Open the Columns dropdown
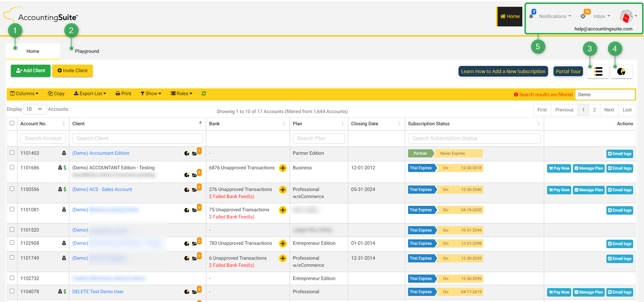 24,93
